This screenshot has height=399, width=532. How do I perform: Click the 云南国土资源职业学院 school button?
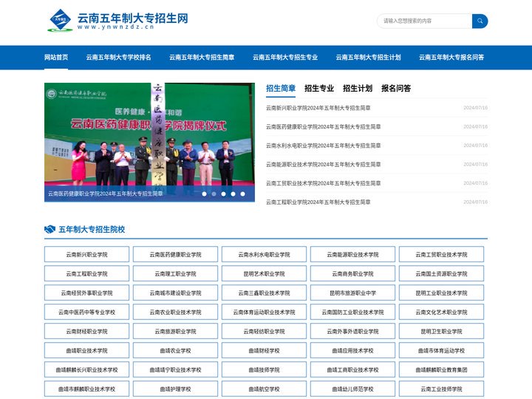441,273
